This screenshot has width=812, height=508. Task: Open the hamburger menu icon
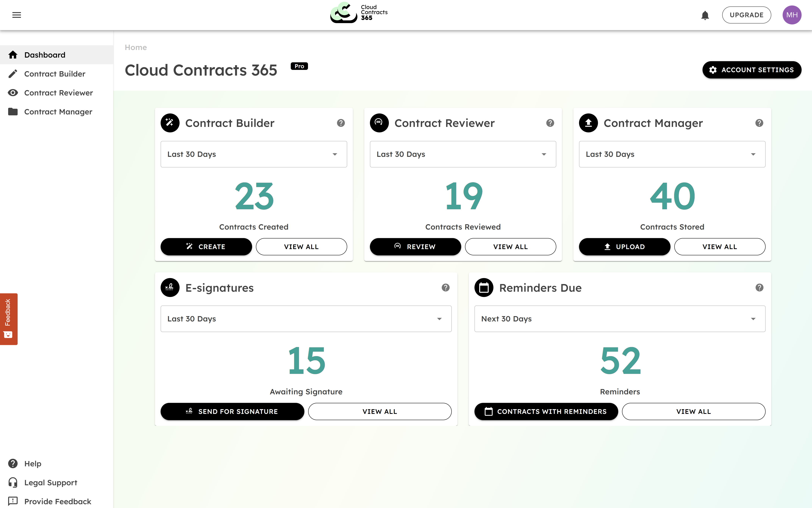16,15
